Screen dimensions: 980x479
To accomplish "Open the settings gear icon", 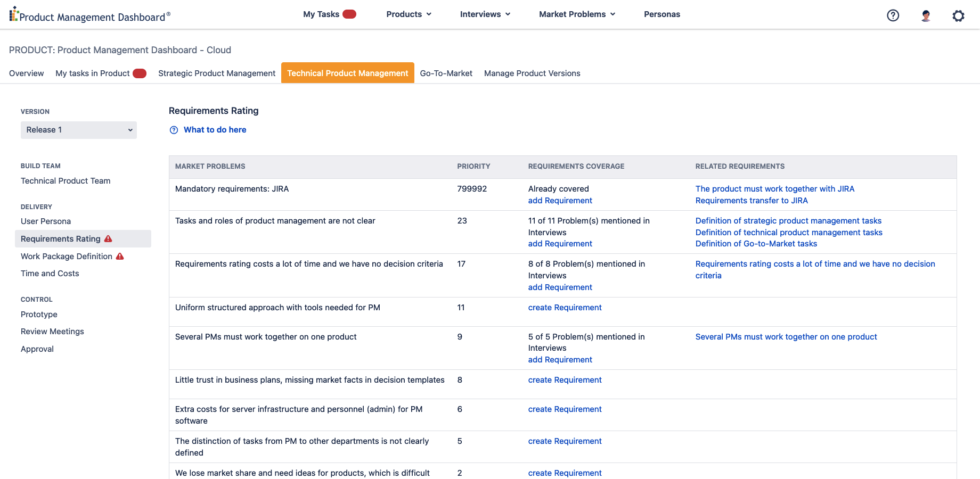I will 958,15.
